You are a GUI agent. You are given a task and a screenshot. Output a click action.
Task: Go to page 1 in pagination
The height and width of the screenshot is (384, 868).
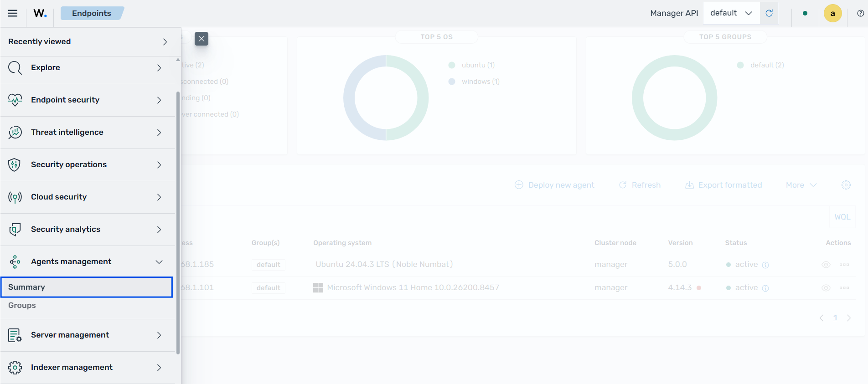[x=835, y=318]
